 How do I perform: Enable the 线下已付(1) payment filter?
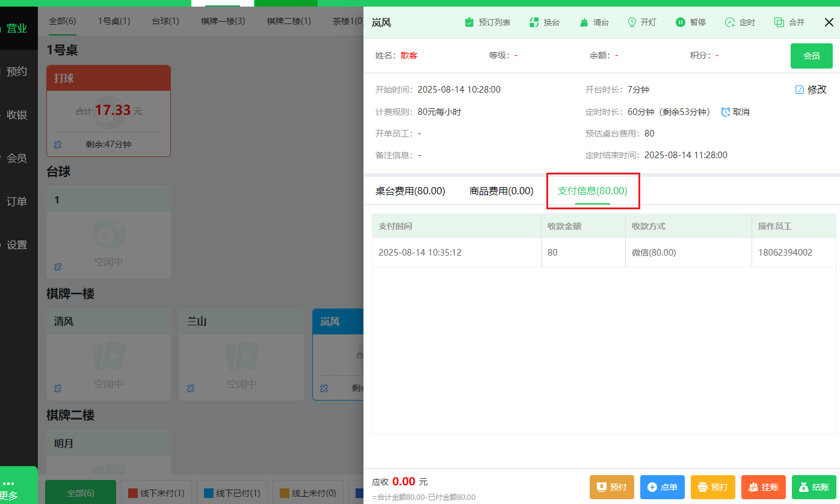click(x=232, y=492)
